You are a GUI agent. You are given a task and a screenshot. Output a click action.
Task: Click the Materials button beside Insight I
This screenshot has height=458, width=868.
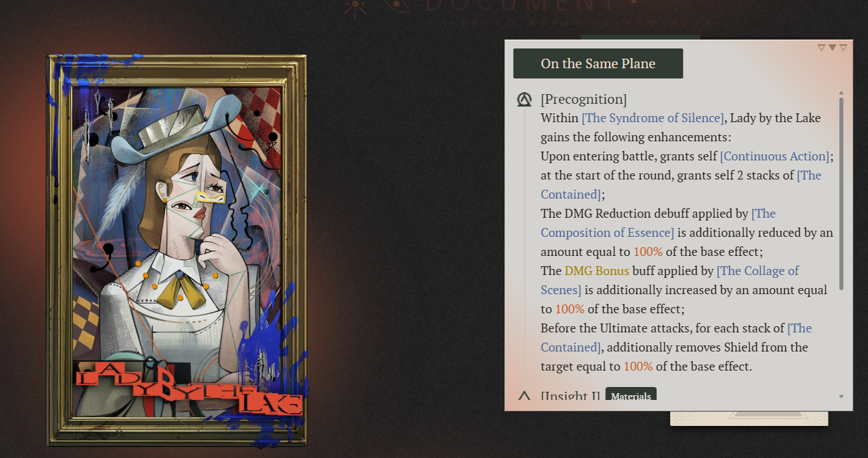[x=631, y=396]
